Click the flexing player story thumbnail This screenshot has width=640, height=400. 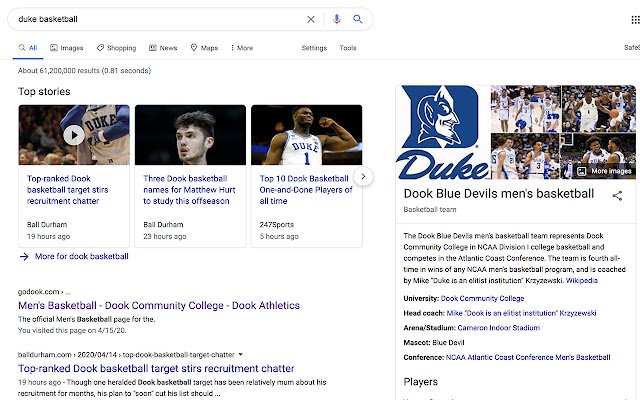(x=307, y=135)
